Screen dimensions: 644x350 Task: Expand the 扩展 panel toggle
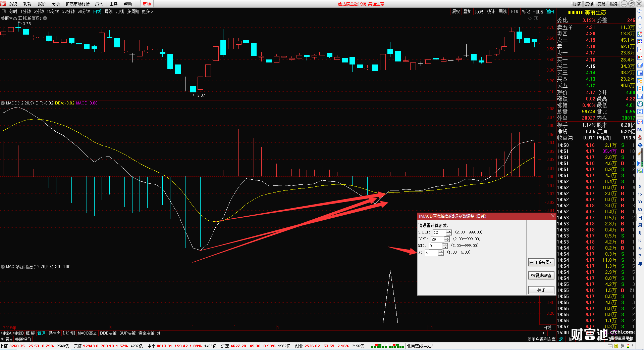coord(6,339)
